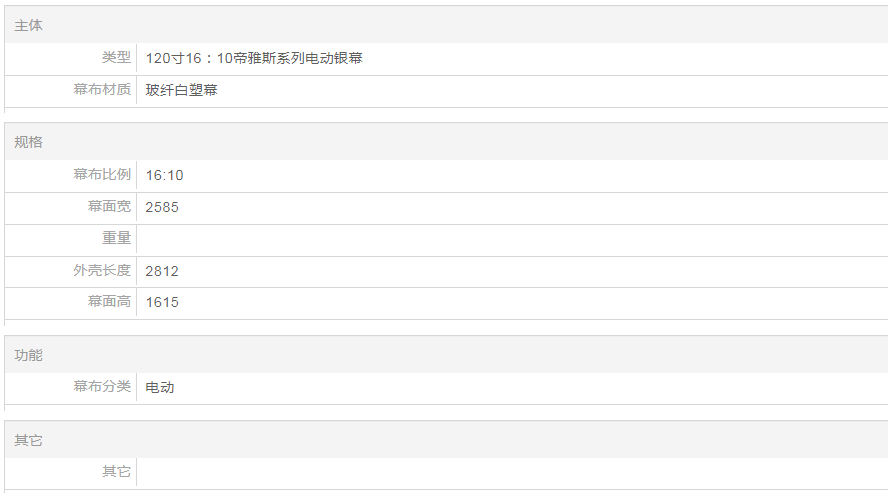Viewport: 892px width, 493px height.
Task: Select the 玻纤白塑幕 material value
Action: [x=181, y=90]
